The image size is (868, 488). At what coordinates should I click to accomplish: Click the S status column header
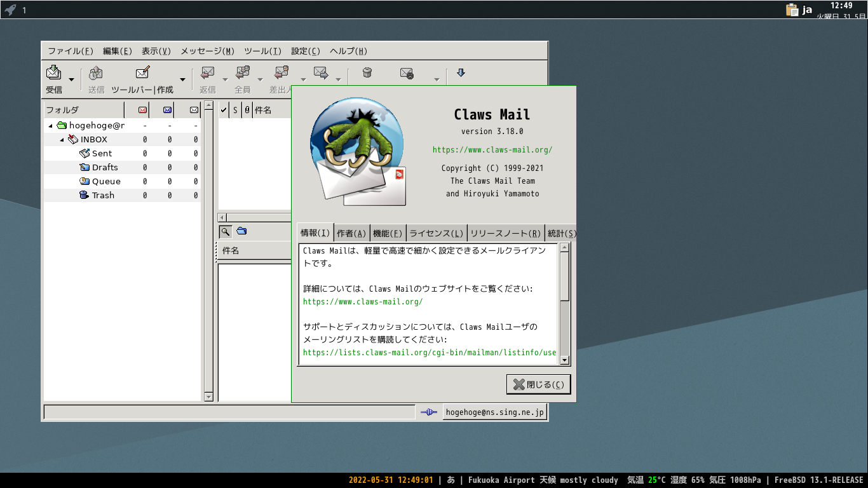pyautogui.click(x=235, y=110)
